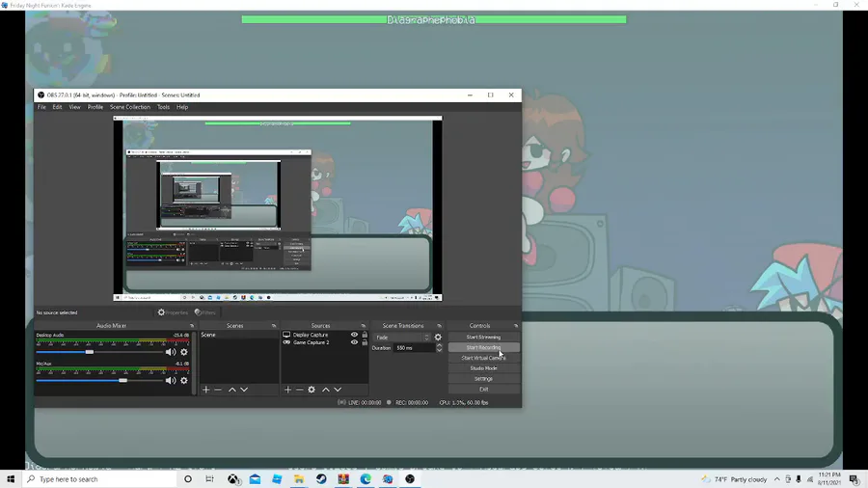Undock the Audio Mixer panel
This screenshot has height=488, width=868.
coord(192,326)
